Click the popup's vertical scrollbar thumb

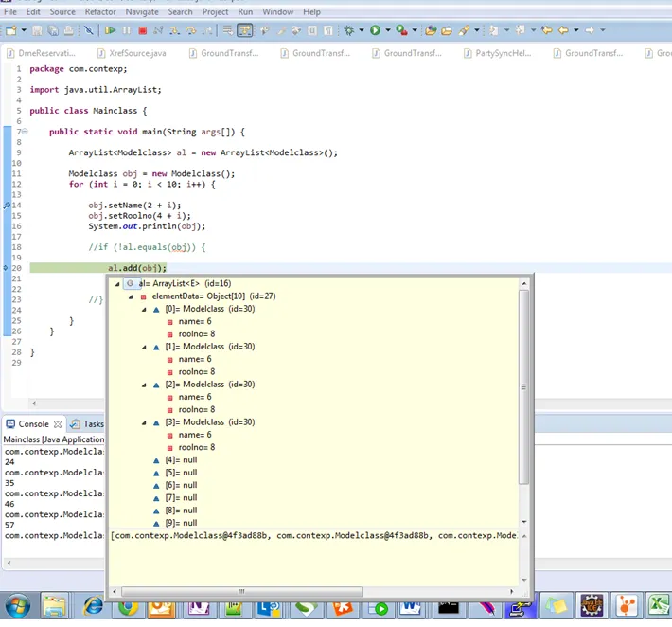(524, 386)
